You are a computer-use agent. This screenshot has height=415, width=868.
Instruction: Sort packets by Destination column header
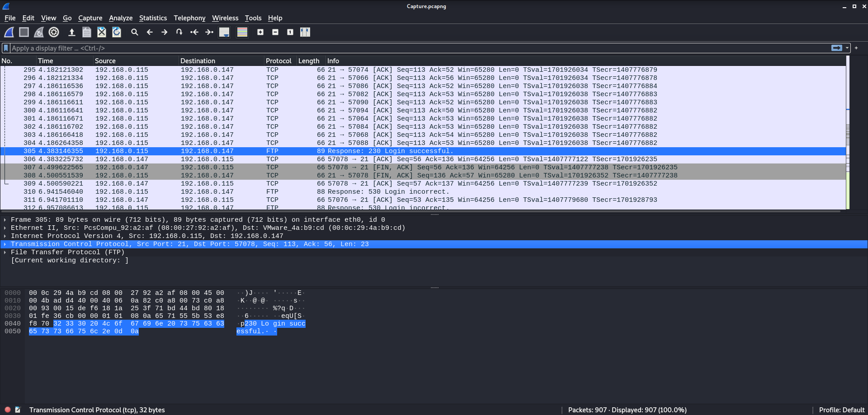[x=222, y=61]
